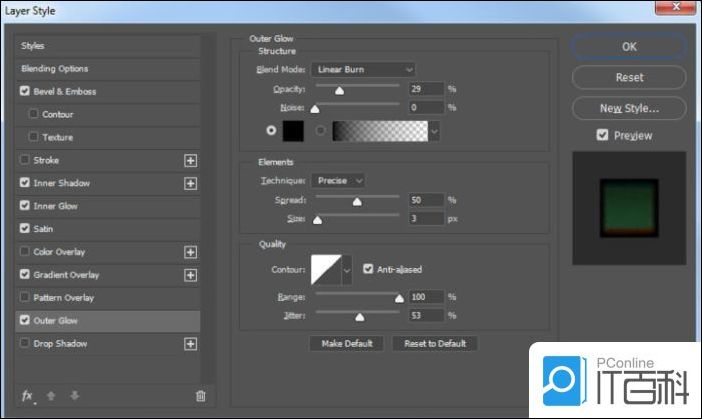The height and width of the screenshot is (419, 702).
Task: Click the New Style... button
Action: (629, 108)
